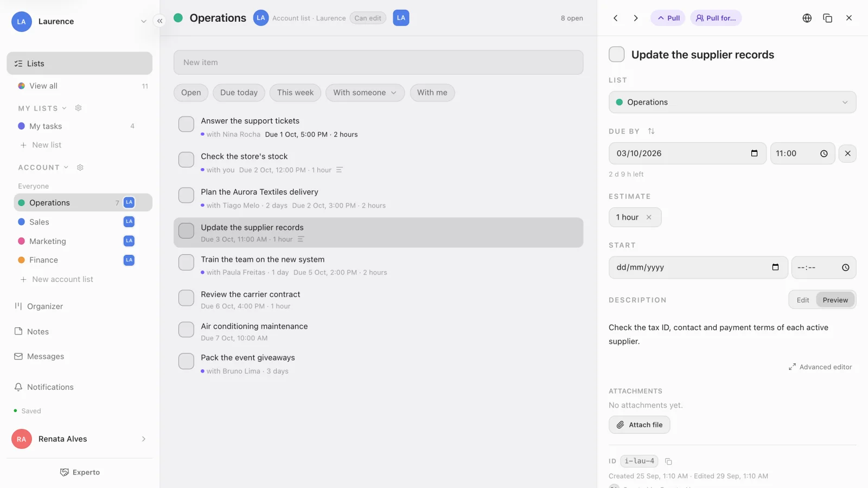Remove the 1 hour estimate
Image resolution: width=868 pixels, height=488 pixels.
(649, 217)
